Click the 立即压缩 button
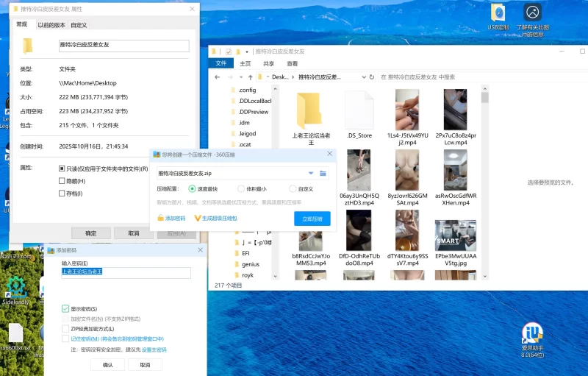The image size is (588, 376). [x=312, y=219]
